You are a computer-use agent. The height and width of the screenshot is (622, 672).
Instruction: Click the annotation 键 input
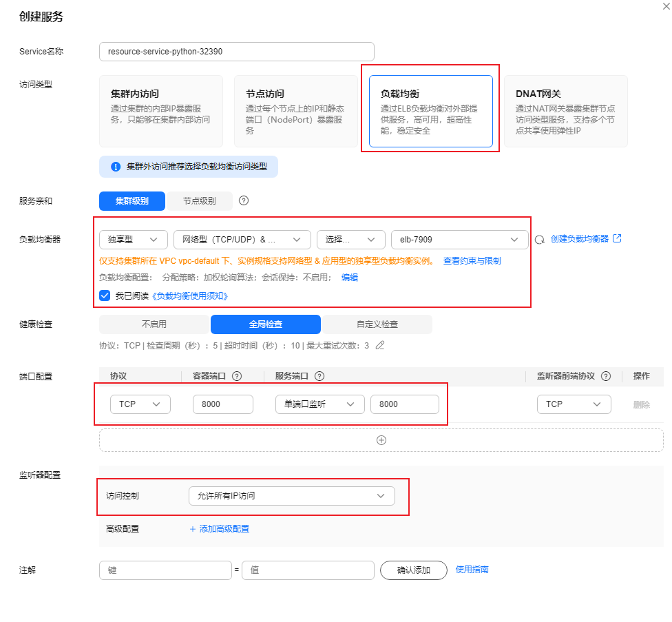coord(165,570)
